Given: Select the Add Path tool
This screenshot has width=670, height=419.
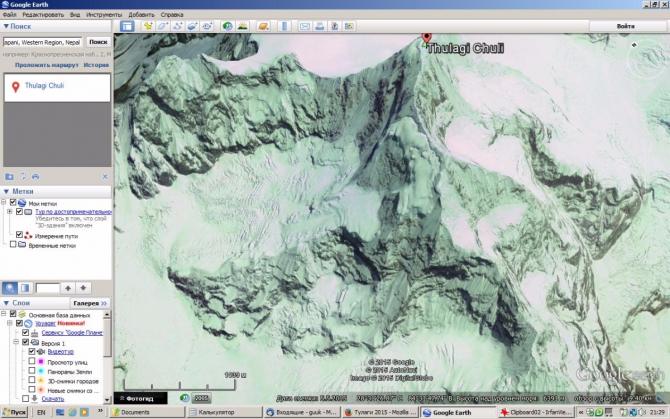Looking at the screenshot, I should tap(177, 26).
